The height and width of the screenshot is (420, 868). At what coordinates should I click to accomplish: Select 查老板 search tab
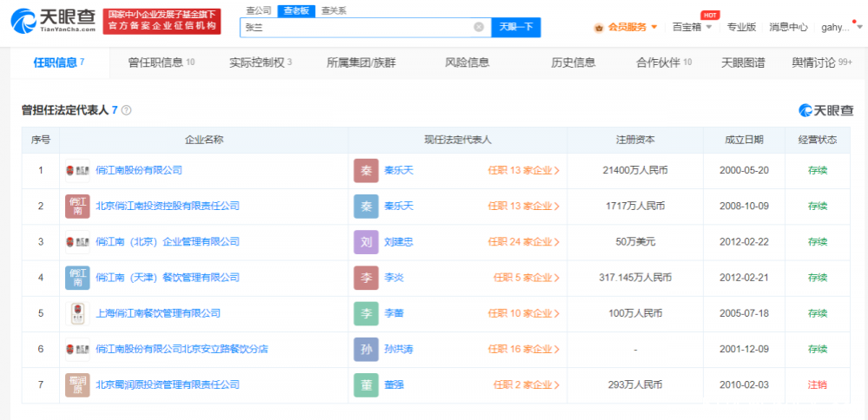(296, 10)
